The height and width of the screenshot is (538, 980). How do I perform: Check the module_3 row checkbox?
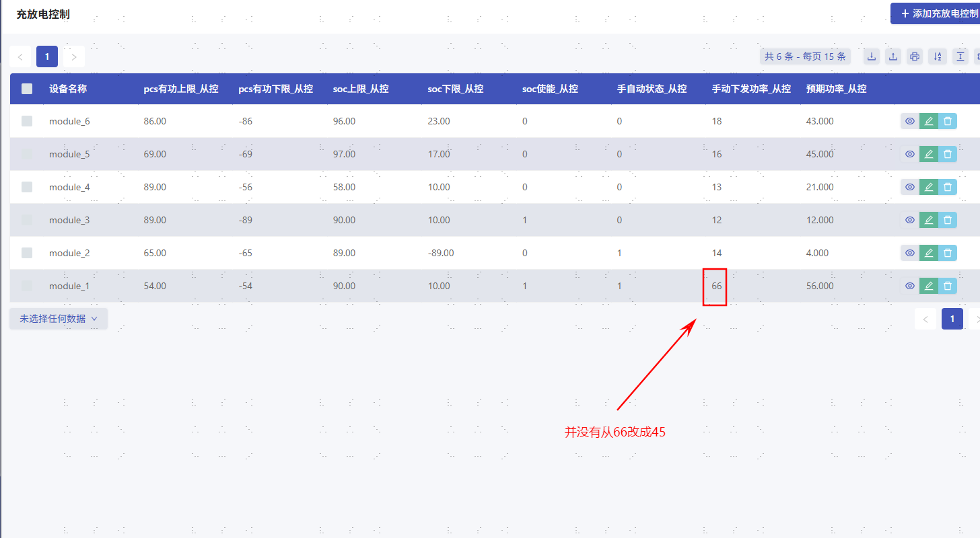coord(27,220)
